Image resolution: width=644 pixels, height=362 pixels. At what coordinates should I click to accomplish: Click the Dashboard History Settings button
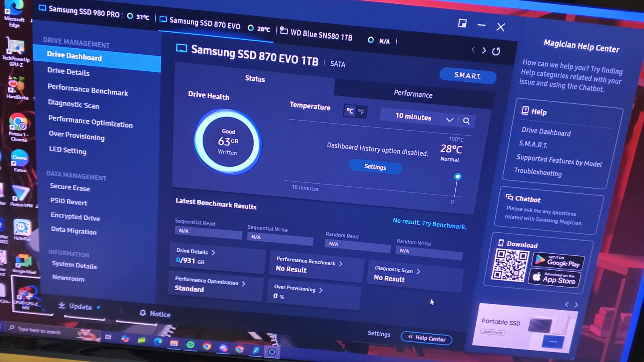tap(375, 167)
